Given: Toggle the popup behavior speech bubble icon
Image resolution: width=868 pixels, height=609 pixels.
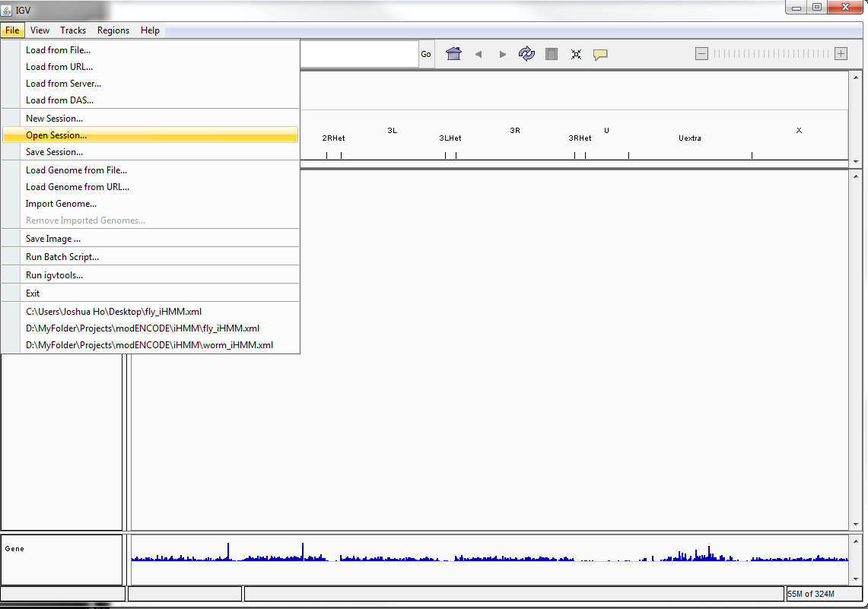Looking at the screenshot, I should pyautogui.click(x=600, y=54).
